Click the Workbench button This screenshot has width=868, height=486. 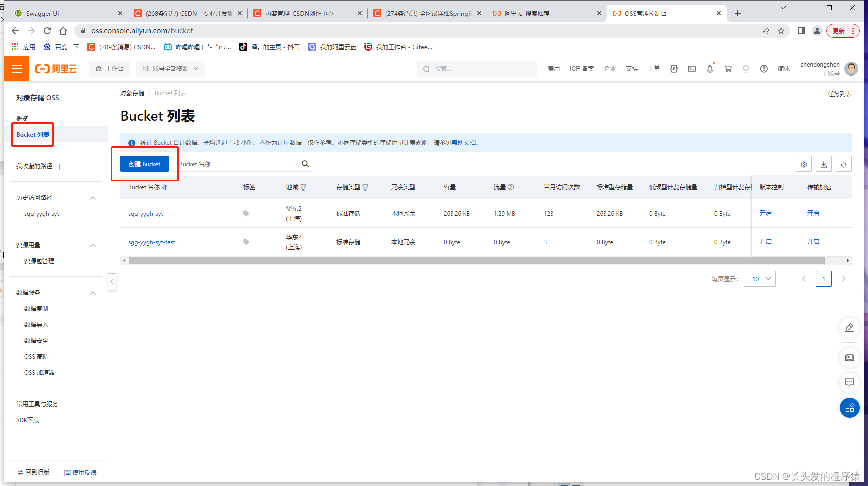(x=110, y=69)
